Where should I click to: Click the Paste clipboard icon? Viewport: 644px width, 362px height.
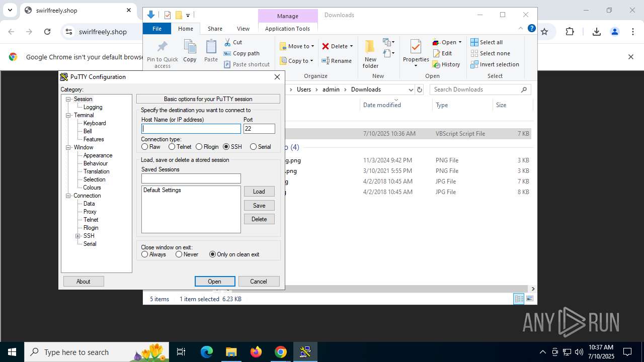coord(211,47)
